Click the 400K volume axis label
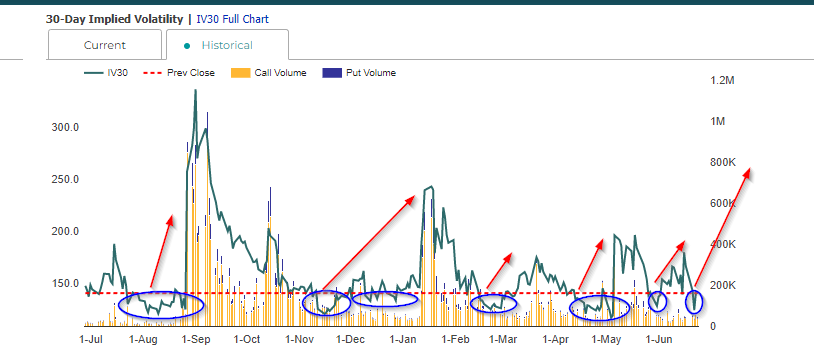 point(723,244)
